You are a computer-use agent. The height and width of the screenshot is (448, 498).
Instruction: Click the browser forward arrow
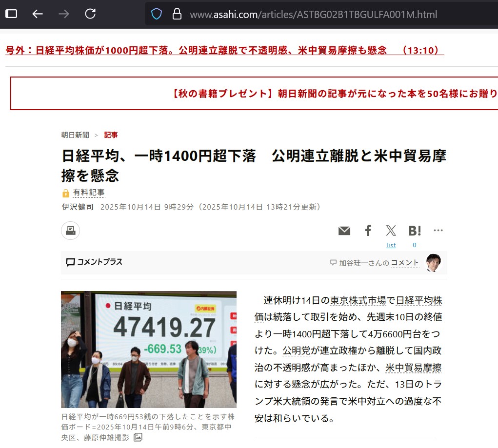[x=63, y=14]
